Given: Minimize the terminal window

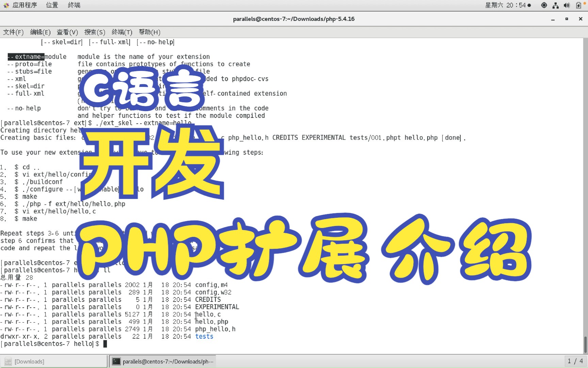Looking at the screenshot, I should (x=553, y=19).
